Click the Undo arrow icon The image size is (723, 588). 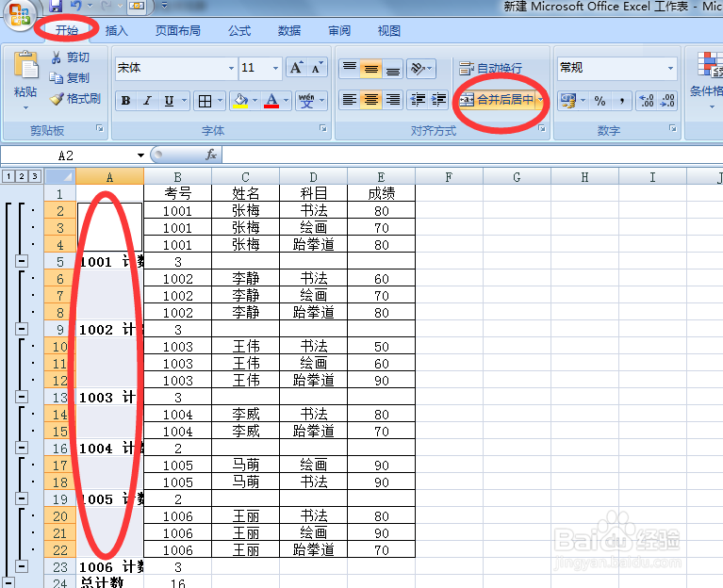pyautogui.click(x=76, y=6)
